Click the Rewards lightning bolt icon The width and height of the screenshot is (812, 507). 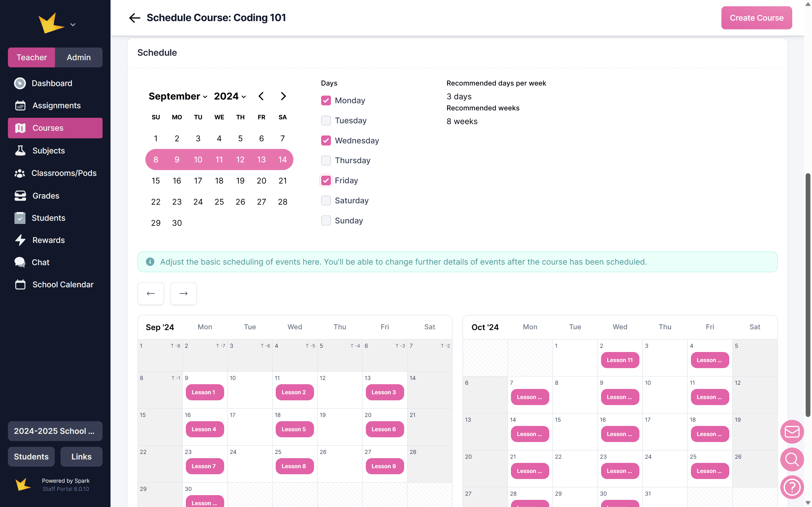tap(20, 240)
